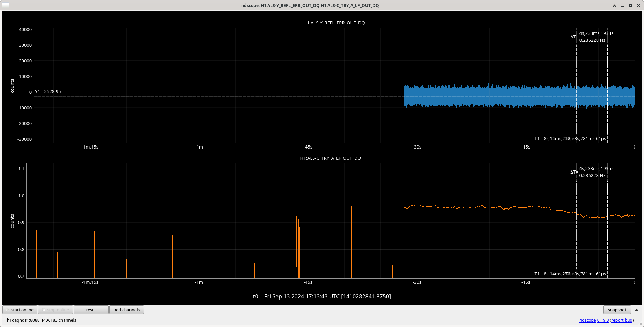The width and height of the screenshot is (644, 327).
Task: Minimize the ndscope window
Action: [x=623, y=5]
